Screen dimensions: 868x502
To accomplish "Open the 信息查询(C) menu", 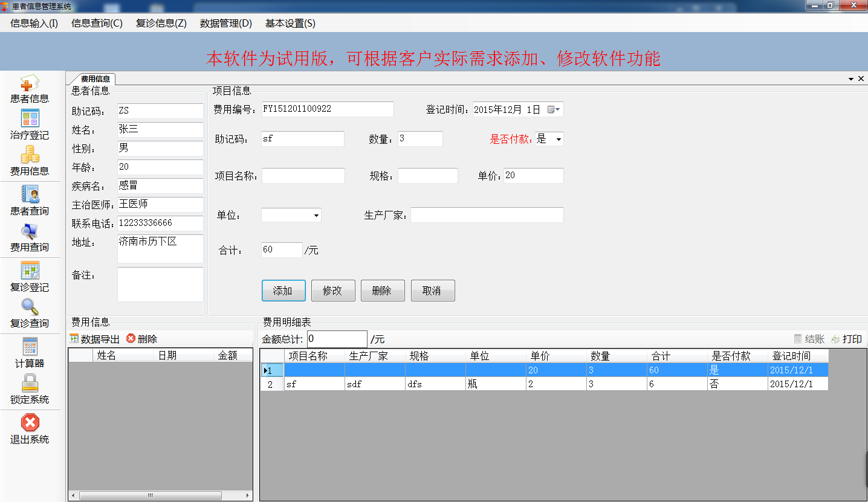I will [97, 24].
